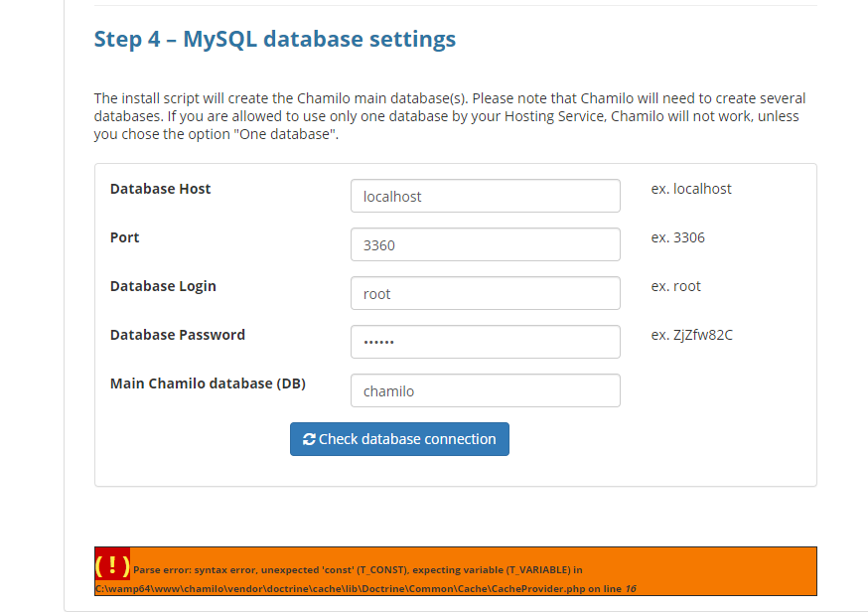Click the refresh icon inside the connection button
Screen dimensions: 868x612
click(x=309, y=438)
